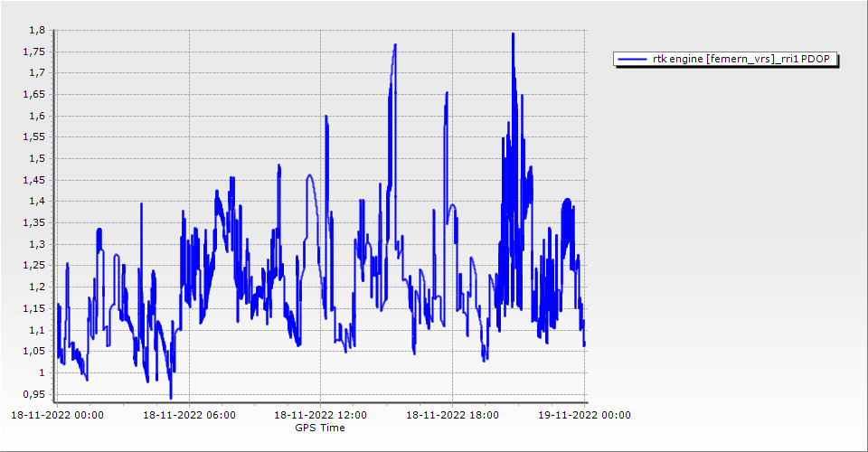Click the lowest PDOP dip below 0,95

coord(170,397)
